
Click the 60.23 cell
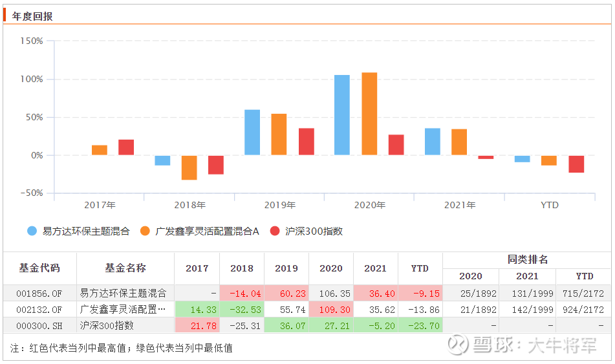pyautogui.click(x=286, y=294)
